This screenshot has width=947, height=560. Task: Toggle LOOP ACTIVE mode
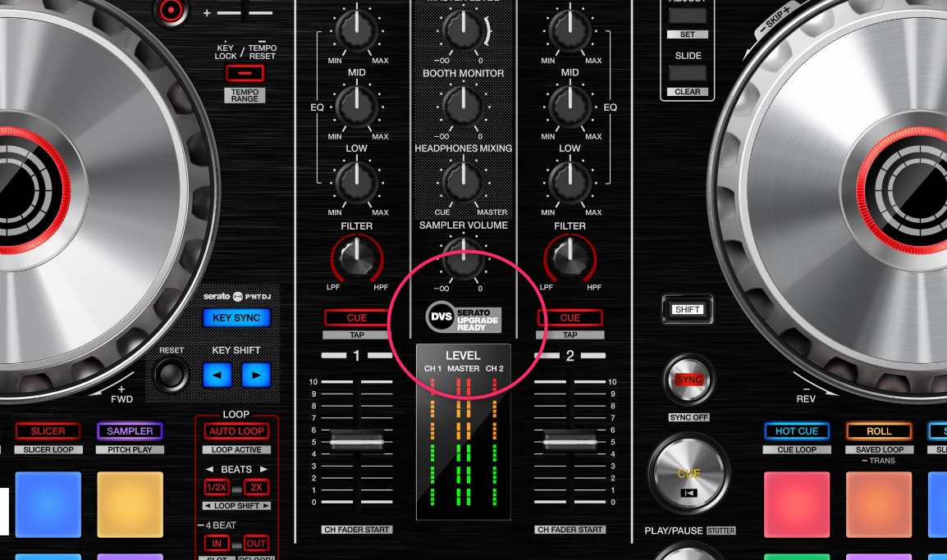point(237,449)
